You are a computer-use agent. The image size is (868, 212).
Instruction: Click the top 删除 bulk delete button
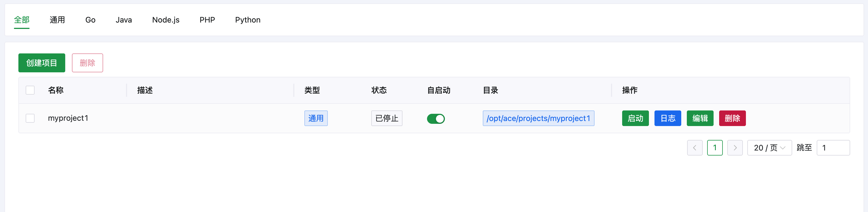coord(87,63)
